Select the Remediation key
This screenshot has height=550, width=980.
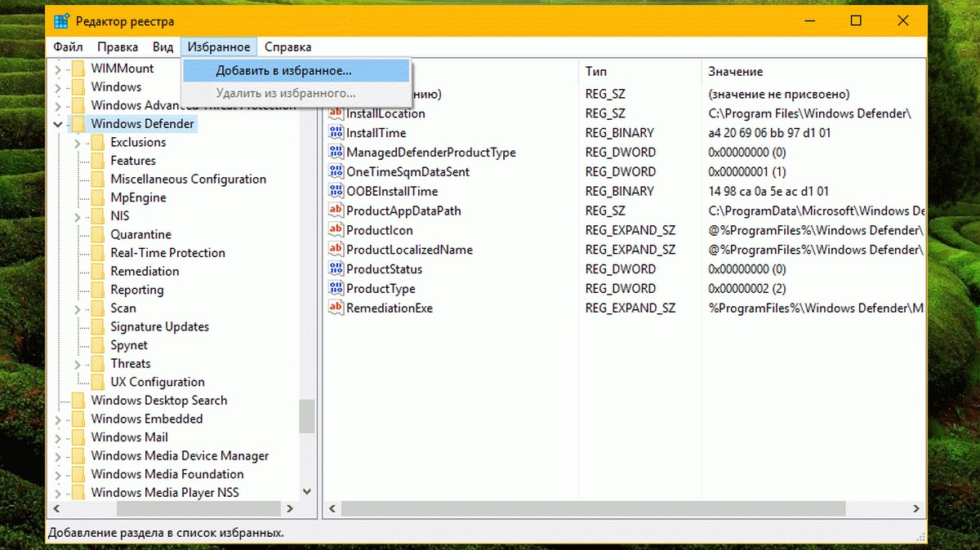coord(145,271)
